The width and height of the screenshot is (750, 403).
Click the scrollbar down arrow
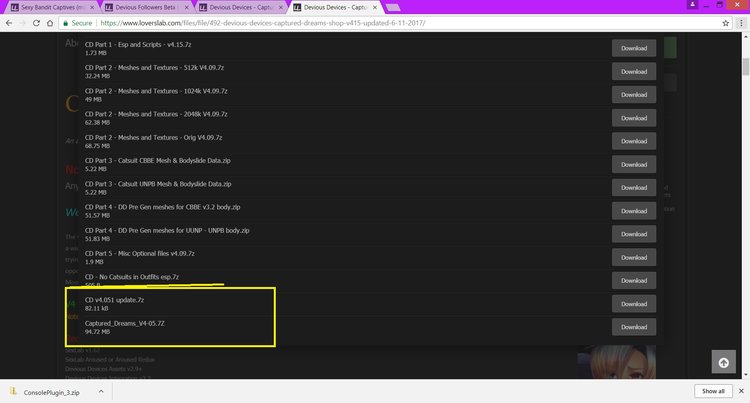745,375
